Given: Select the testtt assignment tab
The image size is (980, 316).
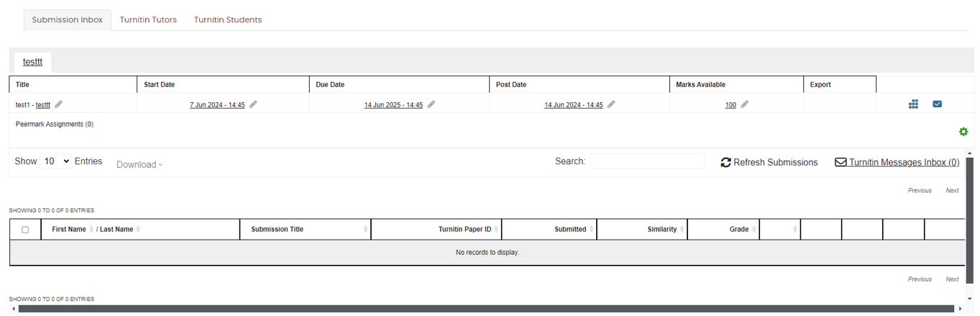Looking at the screenshot, I should pos(32,62).
